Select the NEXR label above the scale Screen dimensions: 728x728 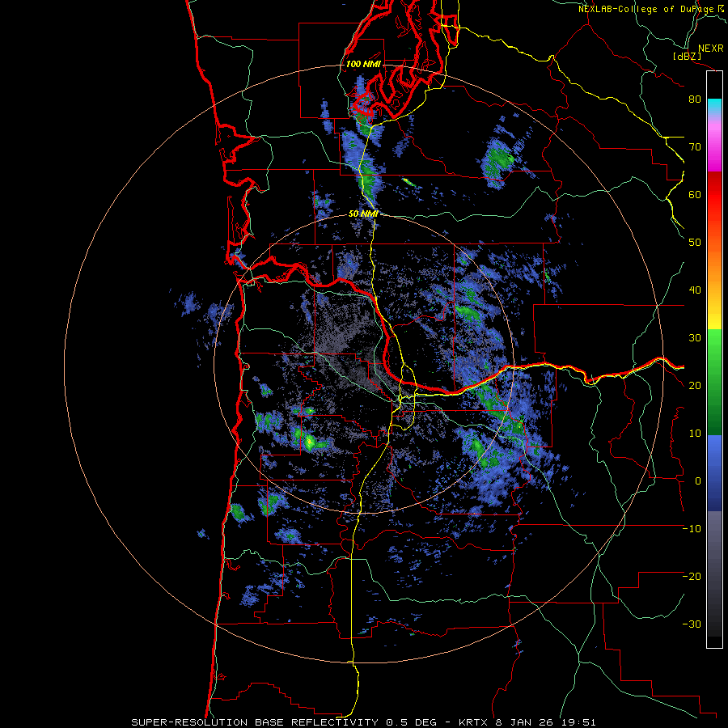[x=710, y=49]
